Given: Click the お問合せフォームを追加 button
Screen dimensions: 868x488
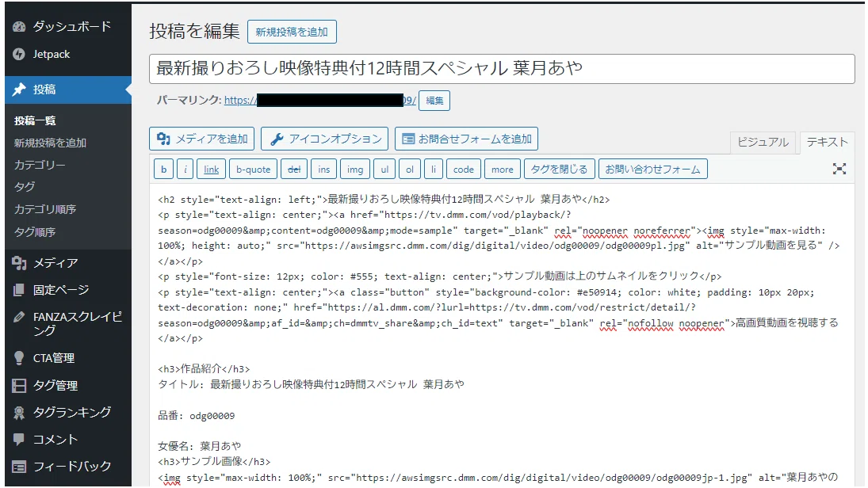Looking at the screenshot, I should (466, 139).
